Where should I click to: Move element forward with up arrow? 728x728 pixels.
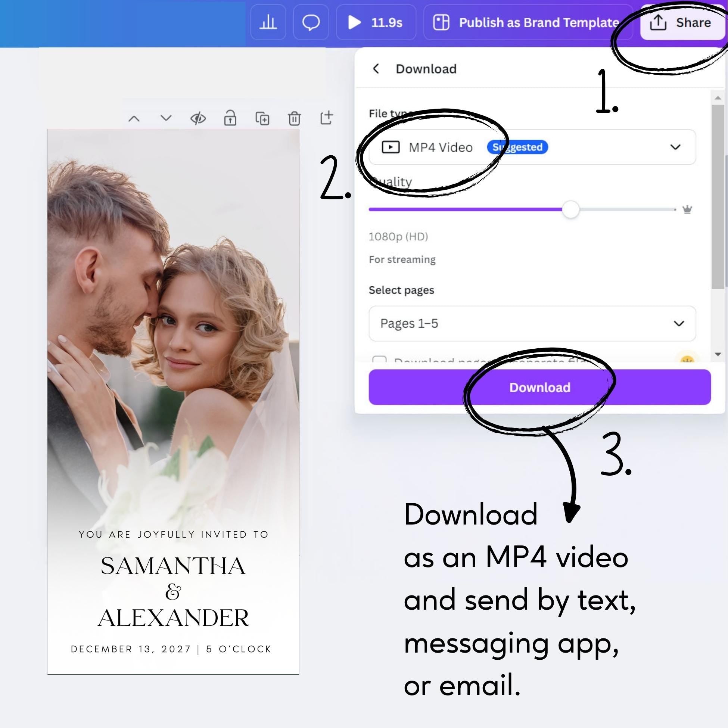pyautogui.click(x=134, y=118)
